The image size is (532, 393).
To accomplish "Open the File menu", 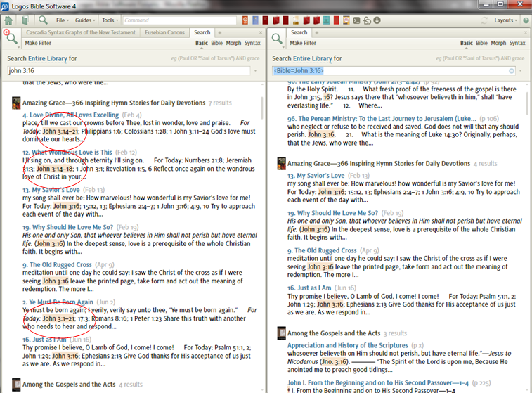I will (62, 20).
